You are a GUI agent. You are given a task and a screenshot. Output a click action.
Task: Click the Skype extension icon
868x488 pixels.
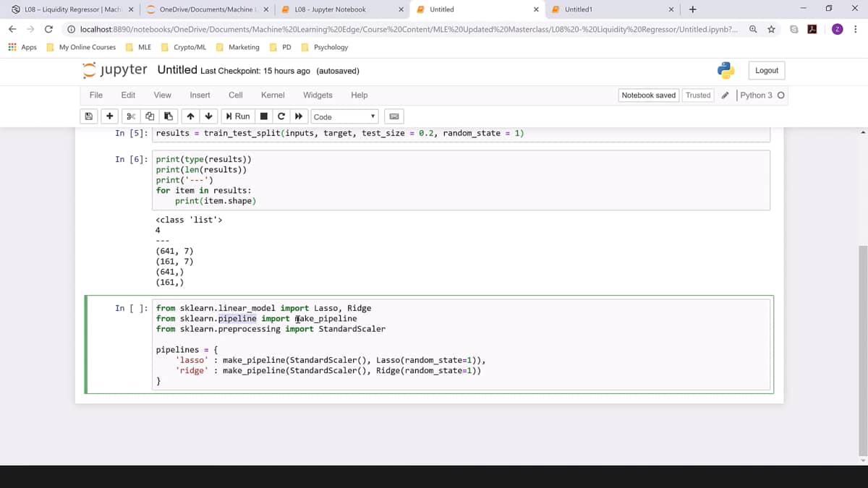click(x=794, y=29)
